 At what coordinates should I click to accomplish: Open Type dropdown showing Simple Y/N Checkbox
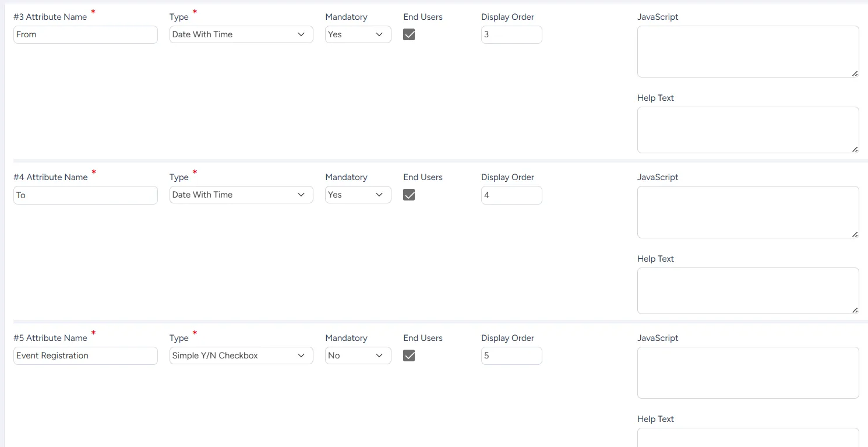coord(241,356)
